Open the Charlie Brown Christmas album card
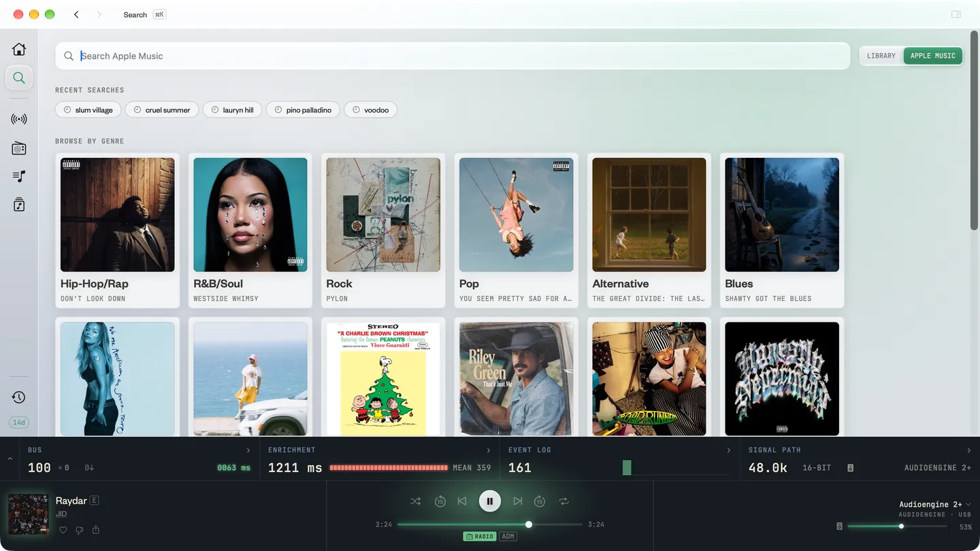The width and height of the screenshot is (980, 551). (383, 378)
